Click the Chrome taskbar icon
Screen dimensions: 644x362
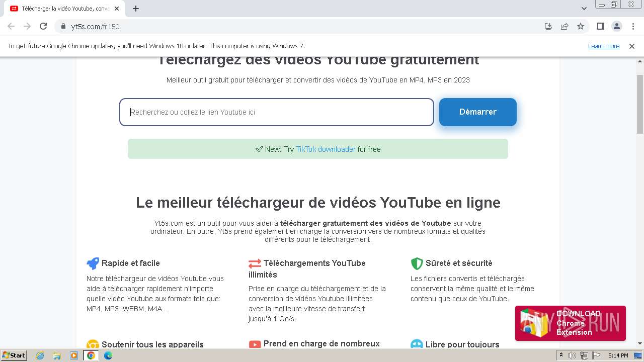(x=91, y=355)
